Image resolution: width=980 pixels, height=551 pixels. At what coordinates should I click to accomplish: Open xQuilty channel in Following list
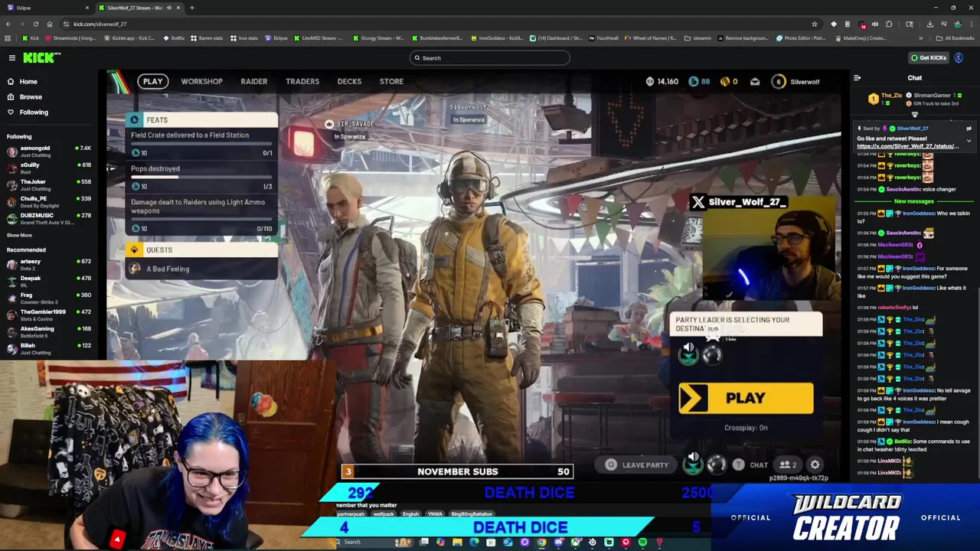(x=47, y=168)
